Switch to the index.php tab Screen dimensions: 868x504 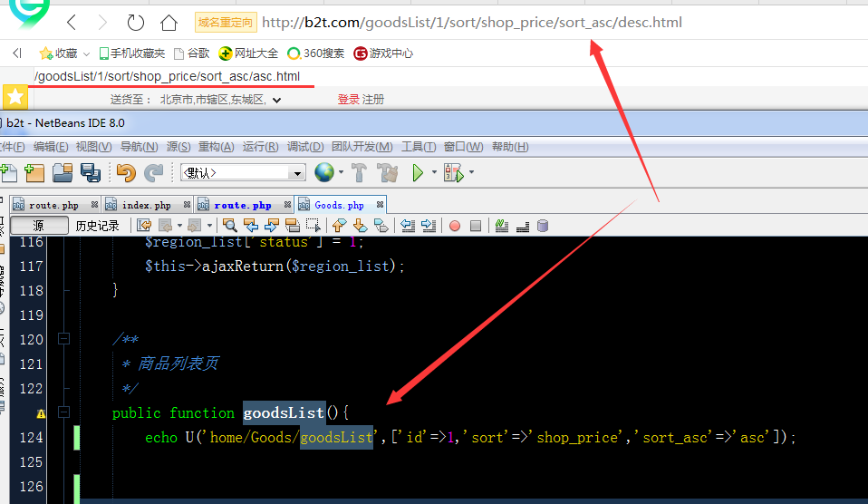146,205
